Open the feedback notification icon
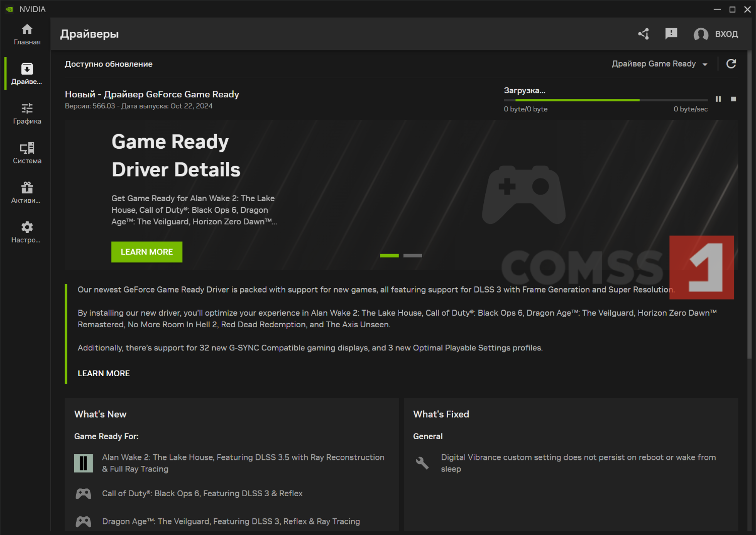 coord(671,34)
